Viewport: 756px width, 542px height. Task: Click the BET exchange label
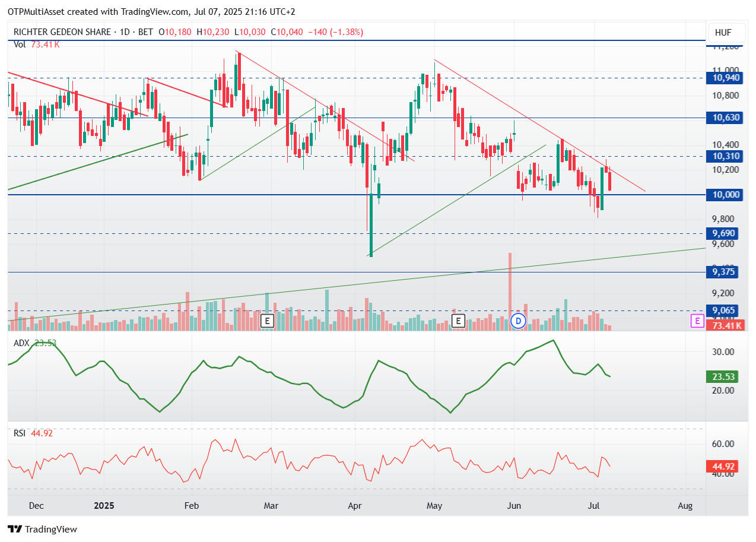click(145, 32)
